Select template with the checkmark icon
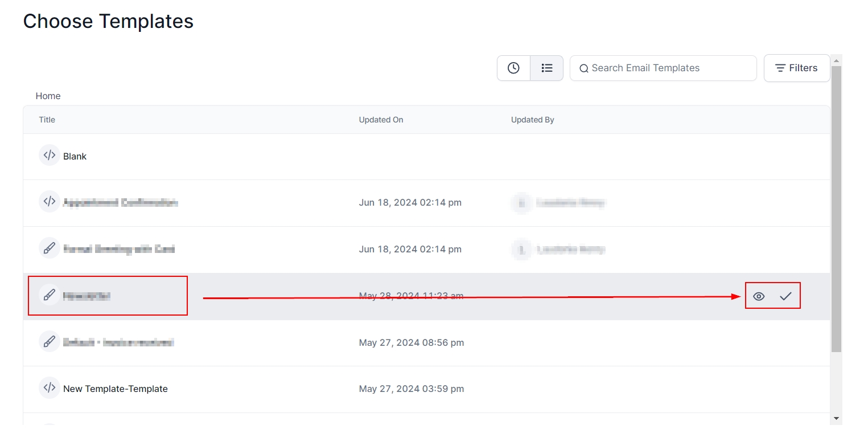Viewport: 868px width, 429px height. 785,296
